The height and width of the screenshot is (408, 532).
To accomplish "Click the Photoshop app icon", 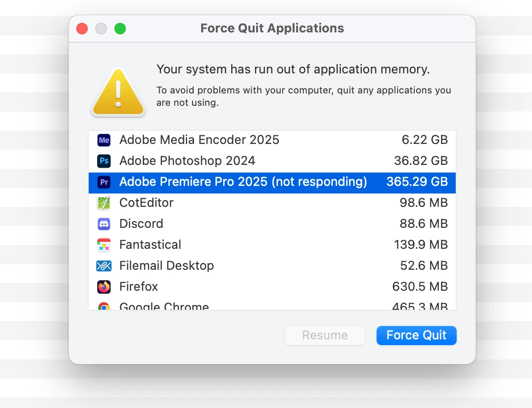I will [104, 161].
